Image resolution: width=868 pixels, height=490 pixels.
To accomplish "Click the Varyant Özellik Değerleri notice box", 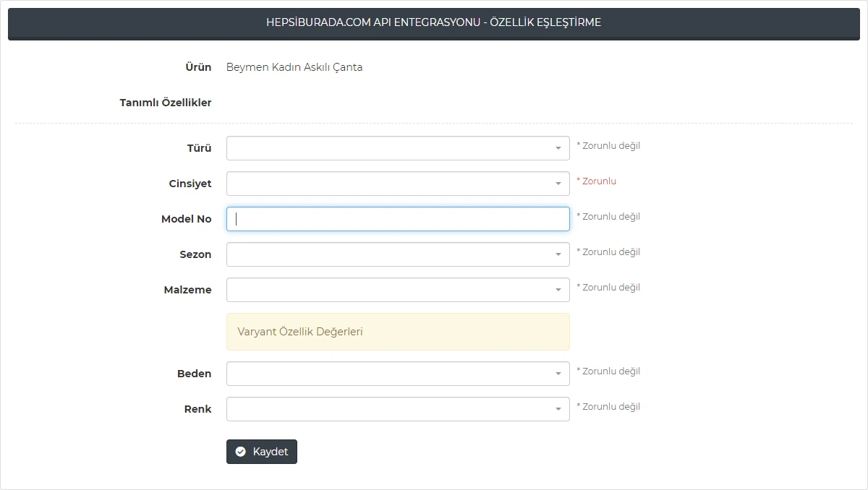I will point(398,332).
